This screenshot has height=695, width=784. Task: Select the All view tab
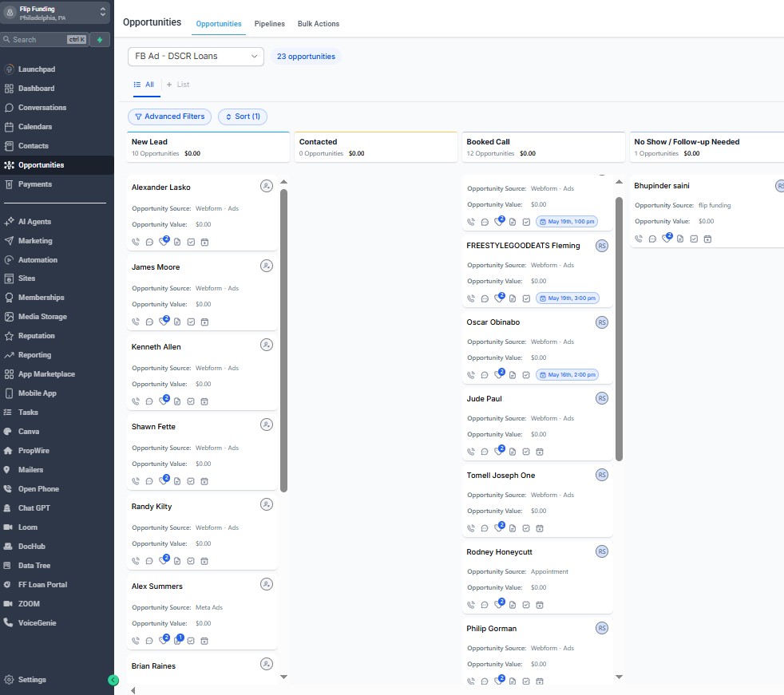(x=144, y=85)
